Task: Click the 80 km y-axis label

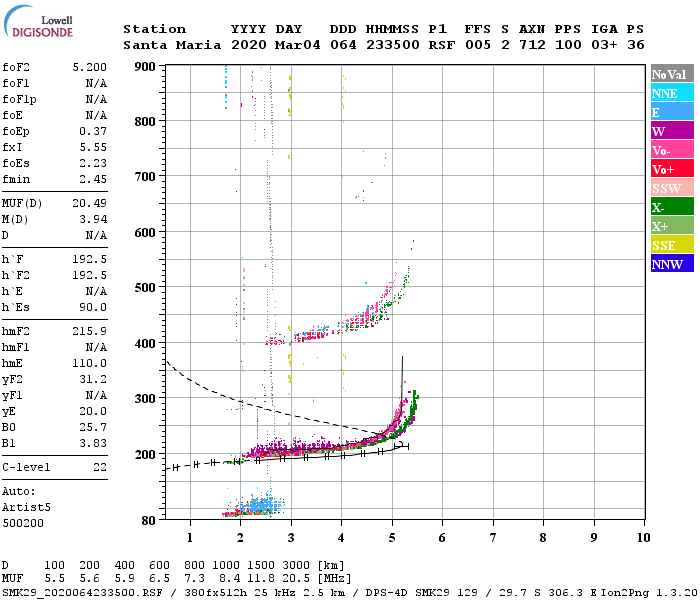Action: pos(149,521)
